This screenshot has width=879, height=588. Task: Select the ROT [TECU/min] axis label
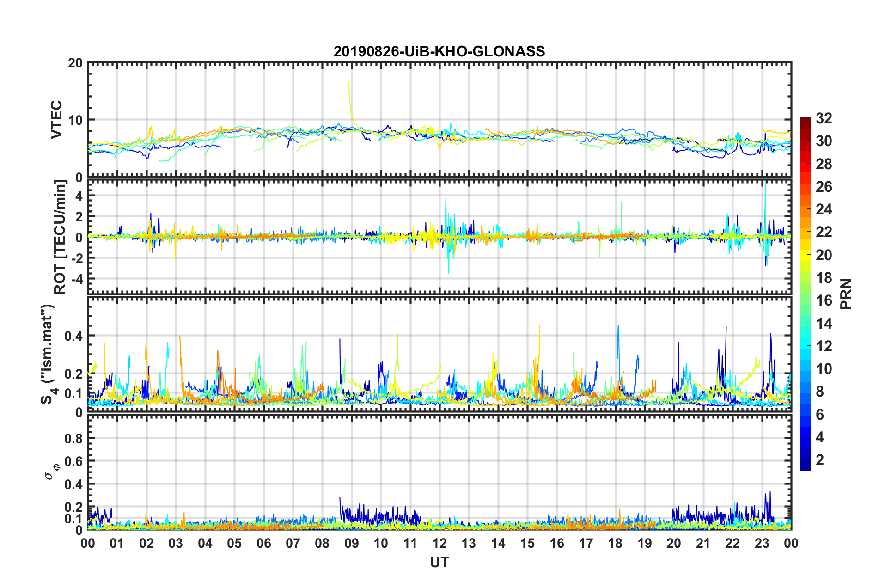point(60,237)
